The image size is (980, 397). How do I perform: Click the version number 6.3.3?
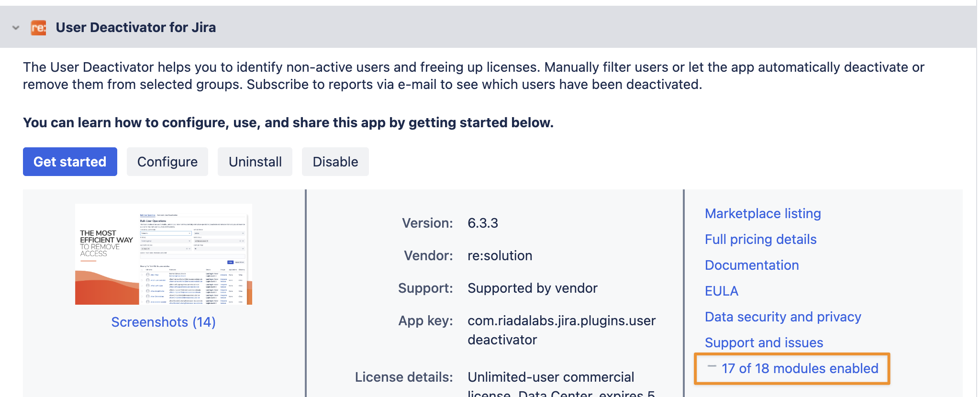pyautogui.click(x=482, y=223)
